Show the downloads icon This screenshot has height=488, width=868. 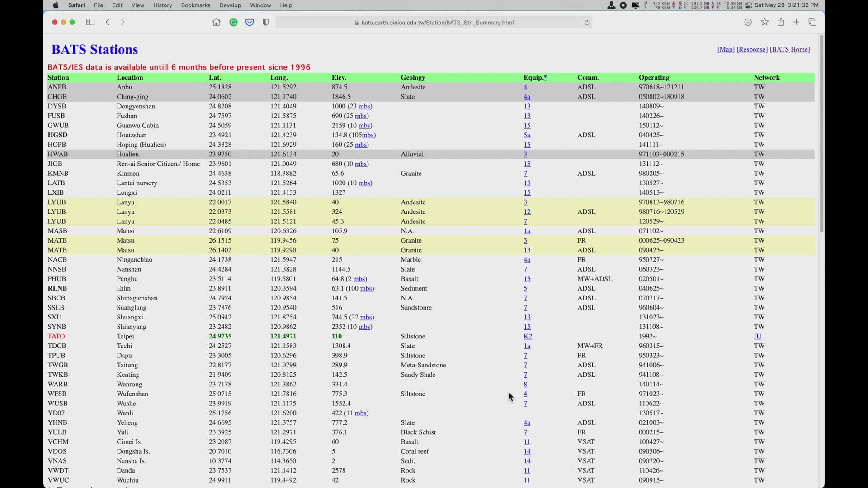(748, 22)
